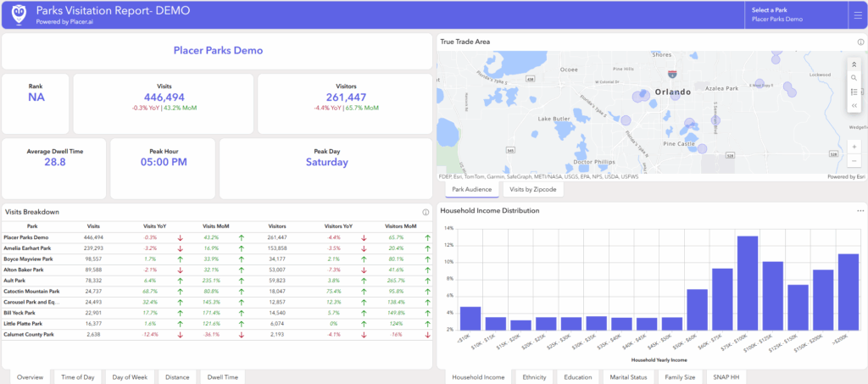Open the Family Size chart tab
Image resolution: width=868 pixels, height=384 pixels.
681,377
